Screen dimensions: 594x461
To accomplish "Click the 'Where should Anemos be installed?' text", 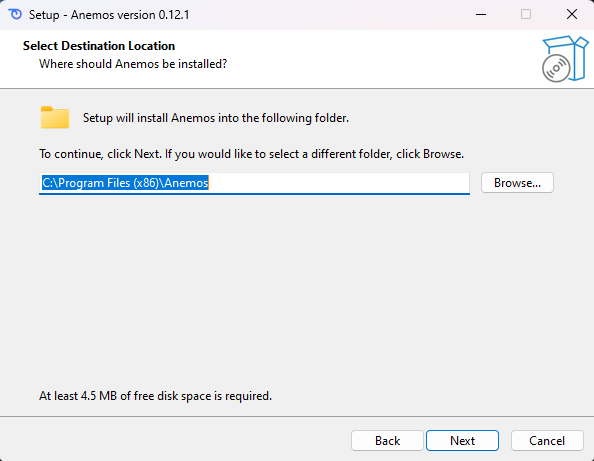I will coord(133,64).
